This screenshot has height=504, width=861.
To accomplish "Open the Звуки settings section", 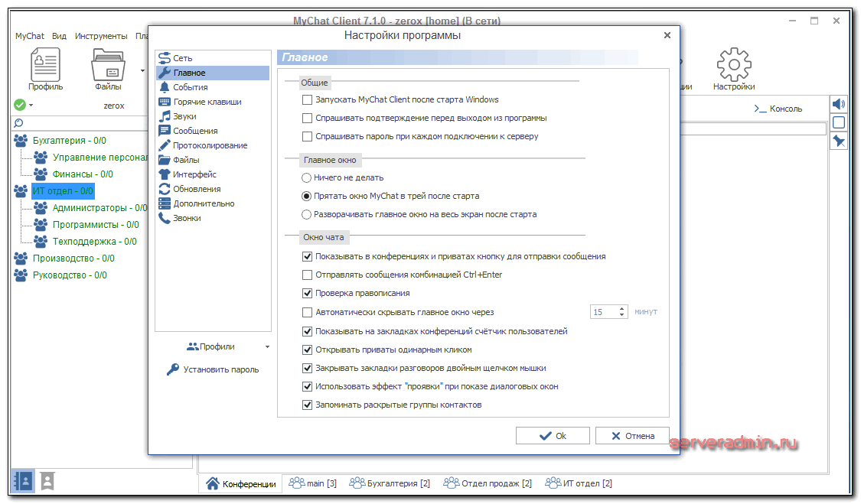I will point(184,116).
